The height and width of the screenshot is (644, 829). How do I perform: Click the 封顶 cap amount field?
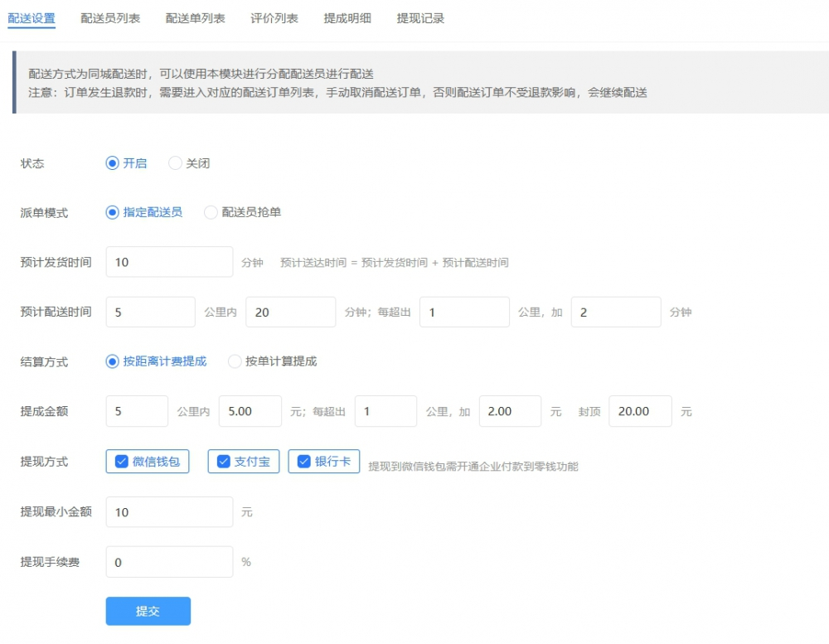(x=639, y=411)
